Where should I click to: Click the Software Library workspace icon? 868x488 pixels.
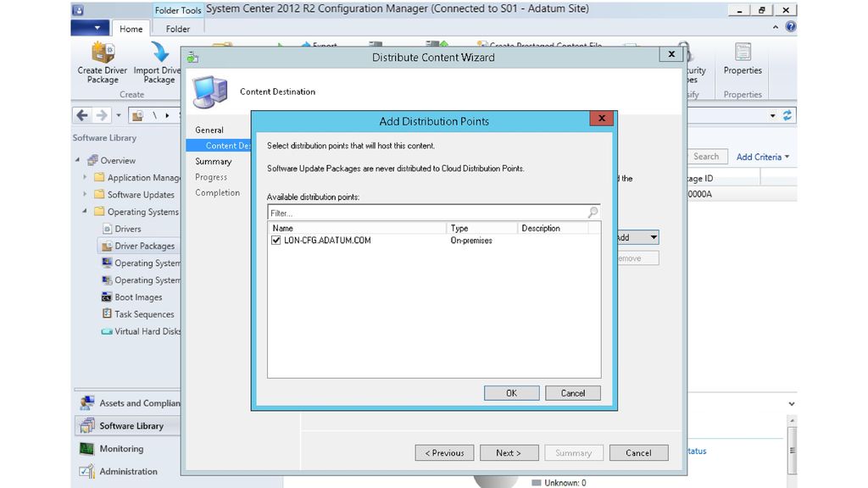coord(87,425)
